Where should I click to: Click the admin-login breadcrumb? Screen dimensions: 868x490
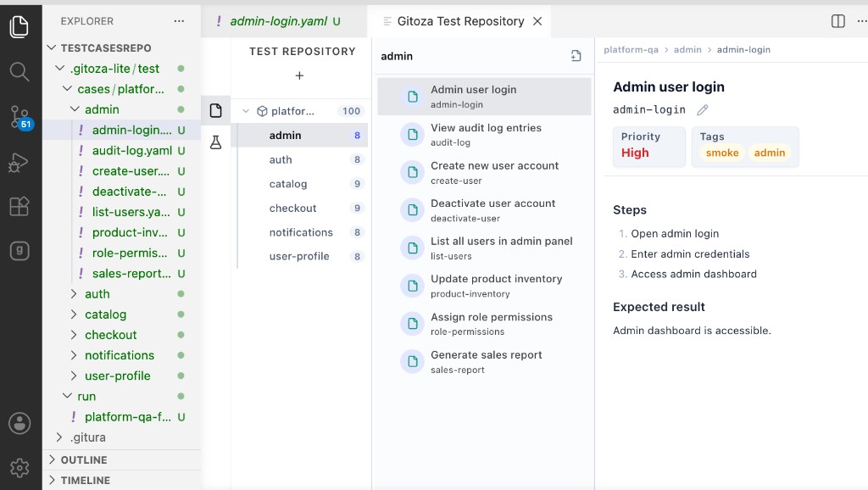point(743,50)
